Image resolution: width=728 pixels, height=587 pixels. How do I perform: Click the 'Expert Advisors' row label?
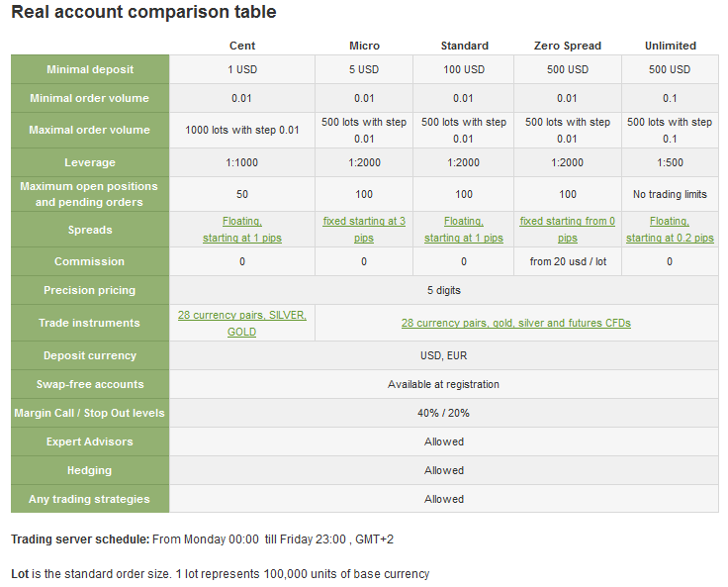[90, 442]
